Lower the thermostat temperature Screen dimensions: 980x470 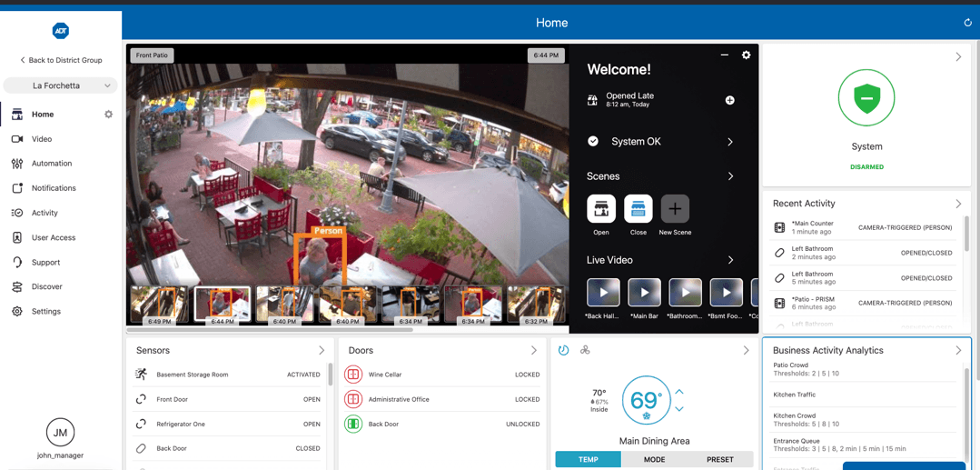[679, 409]
